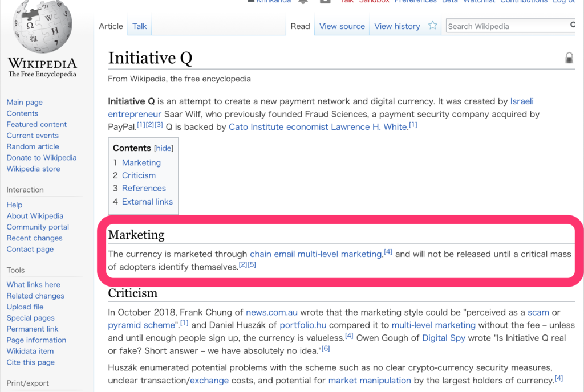Click the Tools sidebar heading
584x392 pixels.
[15, 270]
